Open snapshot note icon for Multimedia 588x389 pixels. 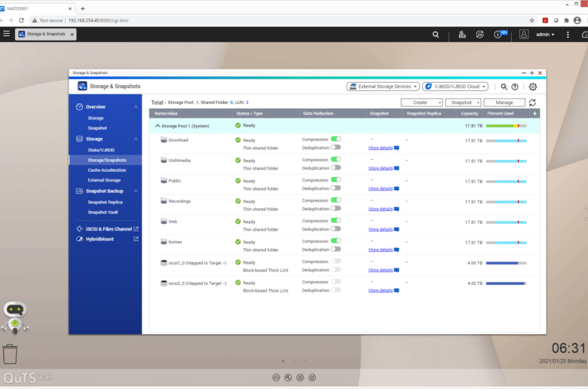[x=397, y=168]
